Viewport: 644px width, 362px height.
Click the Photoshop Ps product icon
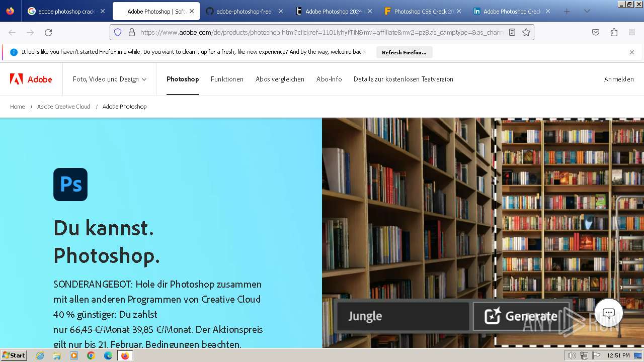coord(70,185)
